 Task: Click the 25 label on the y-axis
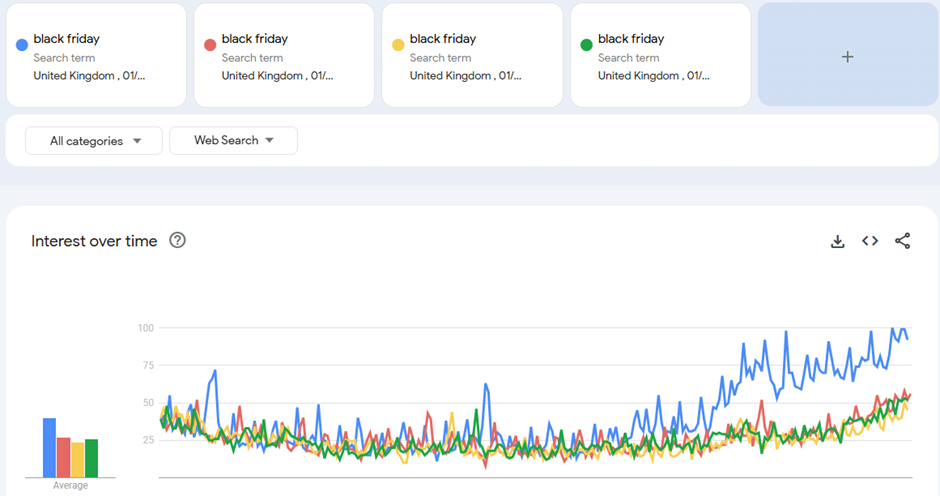(x=147, y=440)
